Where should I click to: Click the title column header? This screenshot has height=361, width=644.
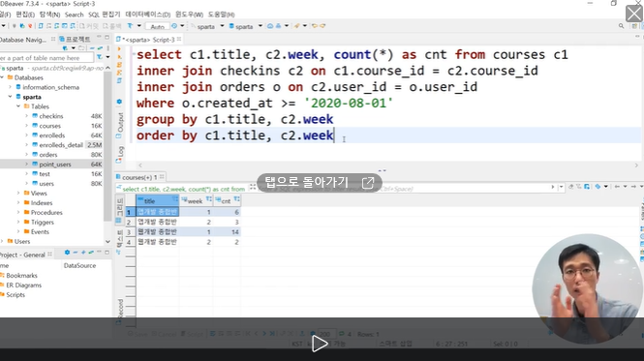point(157,201)
